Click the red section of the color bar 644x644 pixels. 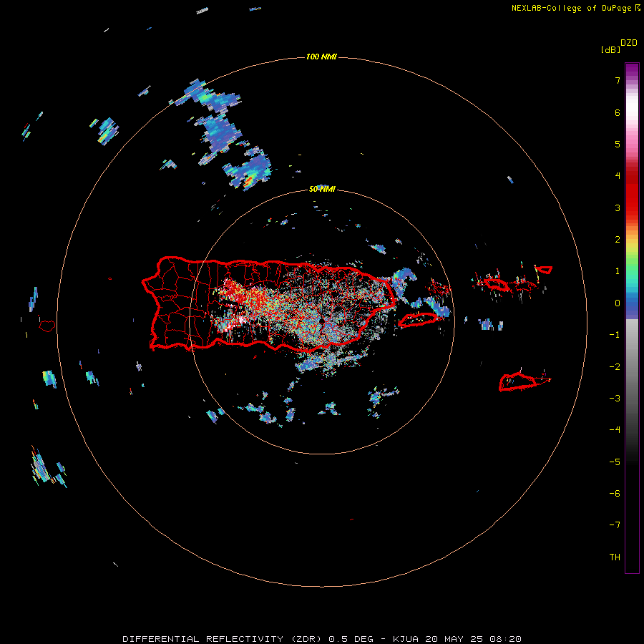(x=632, y=193)
